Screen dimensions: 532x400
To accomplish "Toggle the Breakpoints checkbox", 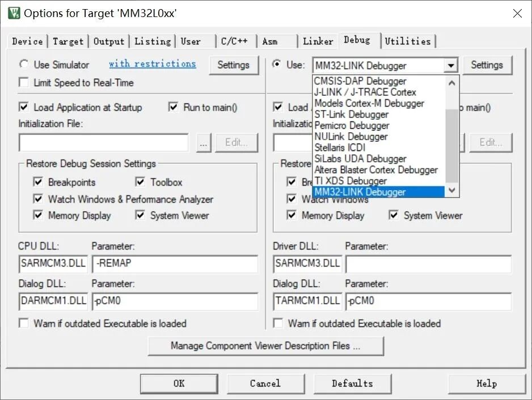I will 37,183.
